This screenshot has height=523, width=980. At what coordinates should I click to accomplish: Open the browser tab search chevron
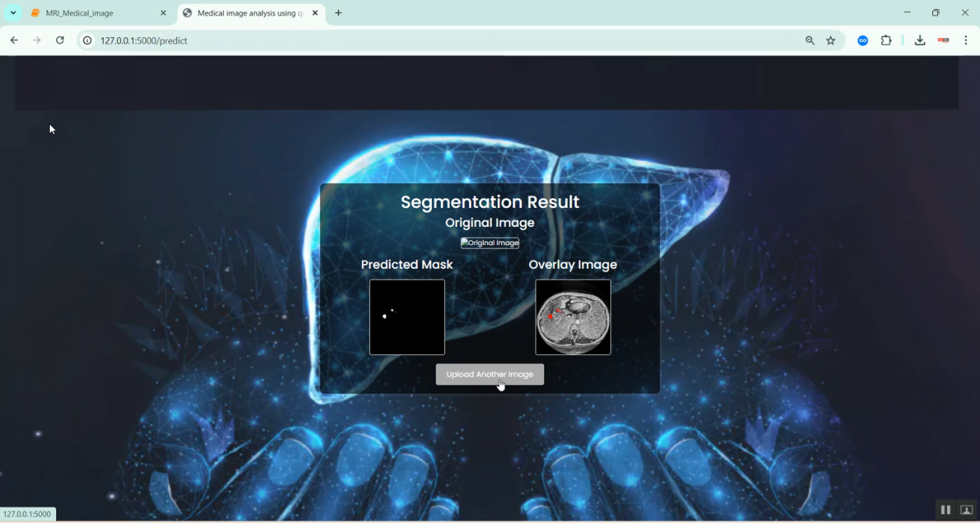pos(13,12)
